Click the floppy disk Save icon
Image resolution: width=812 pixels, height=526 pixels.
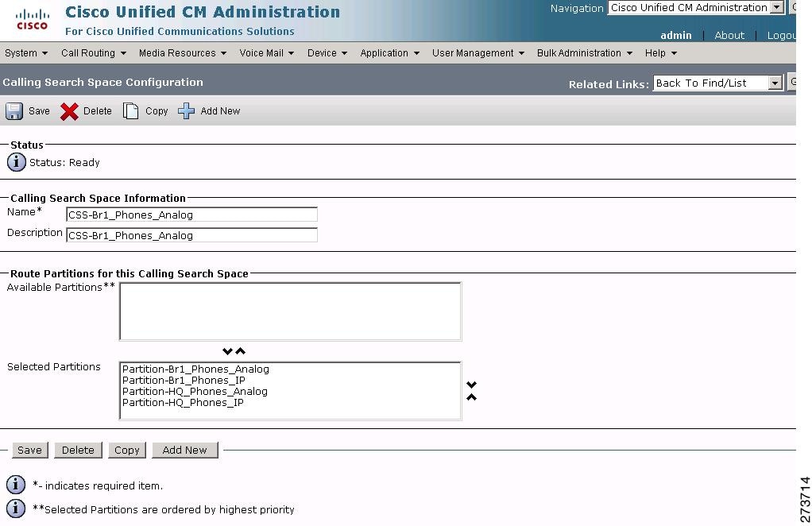(x=14, y=111)
